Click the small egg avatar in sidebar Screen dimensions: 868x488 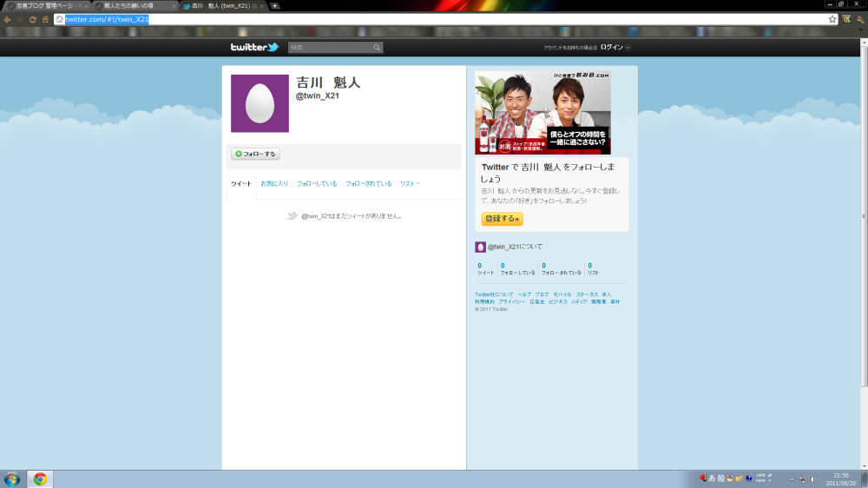pos(480,247)
